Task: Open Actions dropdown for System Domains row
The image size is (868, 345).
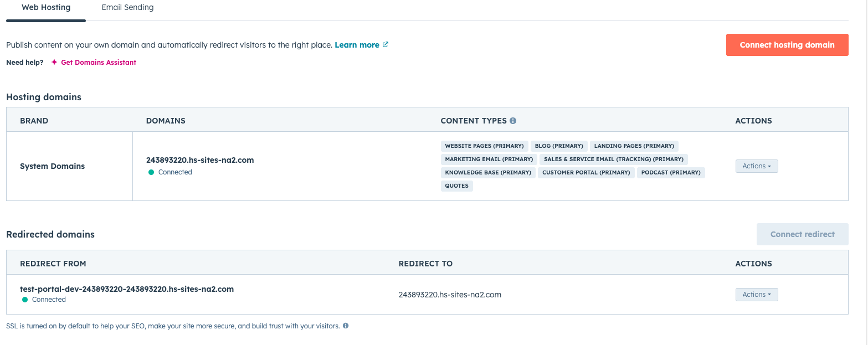Action: 757,166
